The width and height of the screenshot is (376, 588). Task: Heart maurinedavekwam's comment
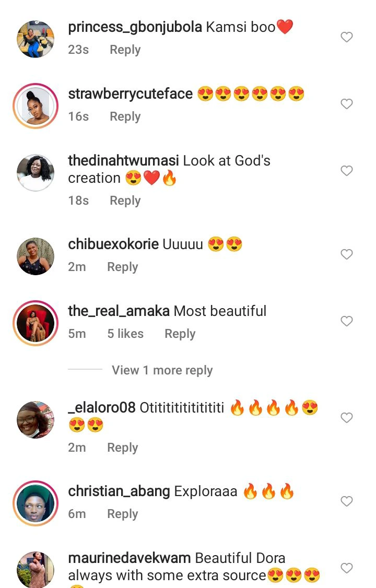(347, 568)
